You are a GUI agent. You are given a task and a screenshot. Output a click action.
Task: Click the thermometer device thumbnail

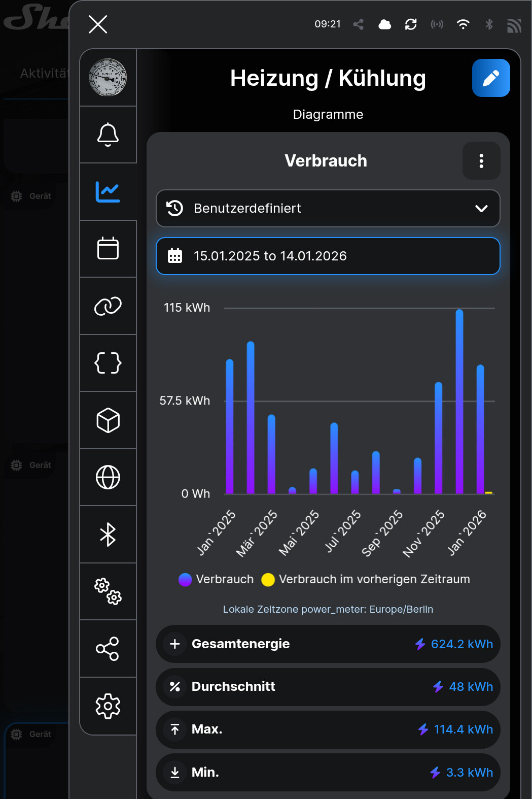(x=108, y=78)
